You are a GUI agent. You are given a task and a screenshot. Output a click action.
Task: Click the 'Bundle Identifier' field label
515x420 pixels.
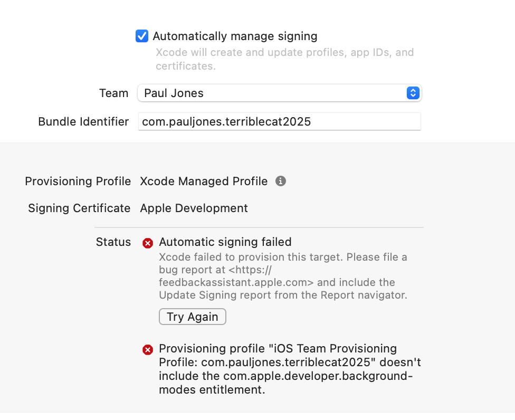pos(83,122)
